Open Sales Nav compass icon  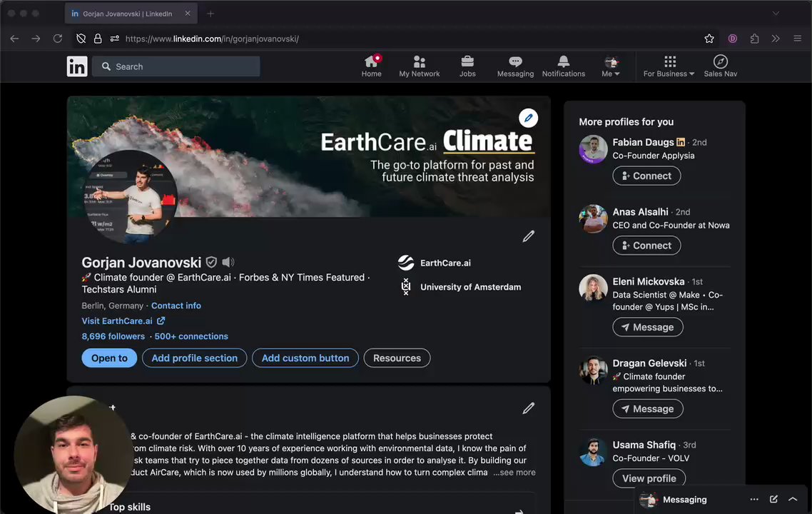tap(721, 66)
